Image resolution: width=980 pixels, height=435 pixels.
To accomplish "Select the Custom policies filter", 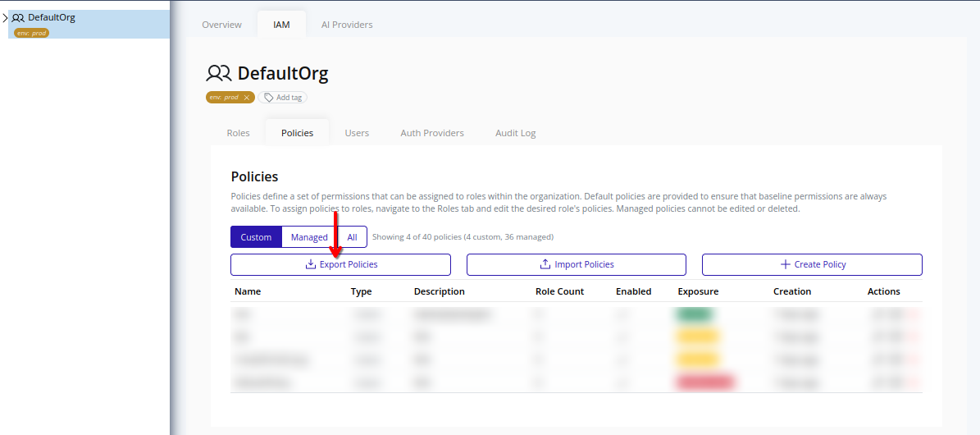I will coord(256,237).
